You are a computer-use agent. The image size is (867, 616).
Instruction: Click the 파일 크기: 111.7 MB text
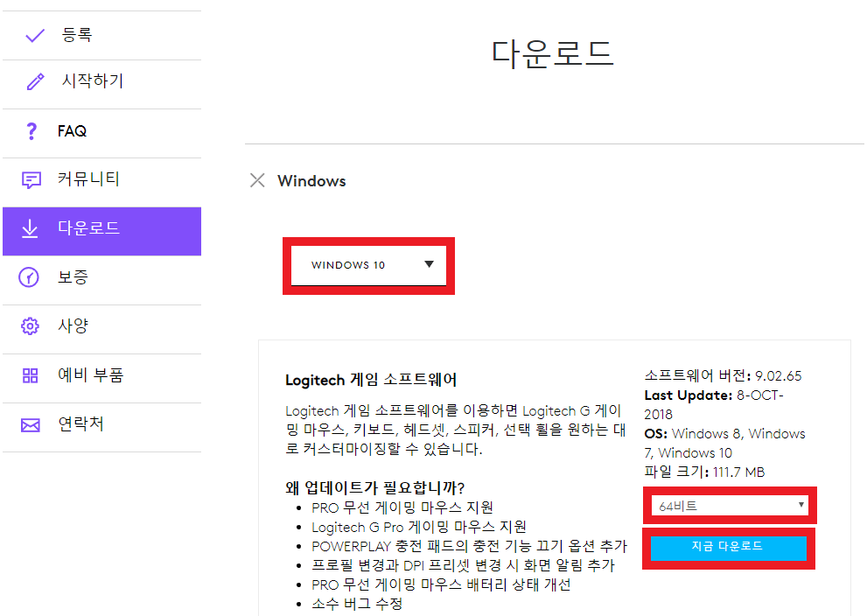click(704, 472)
